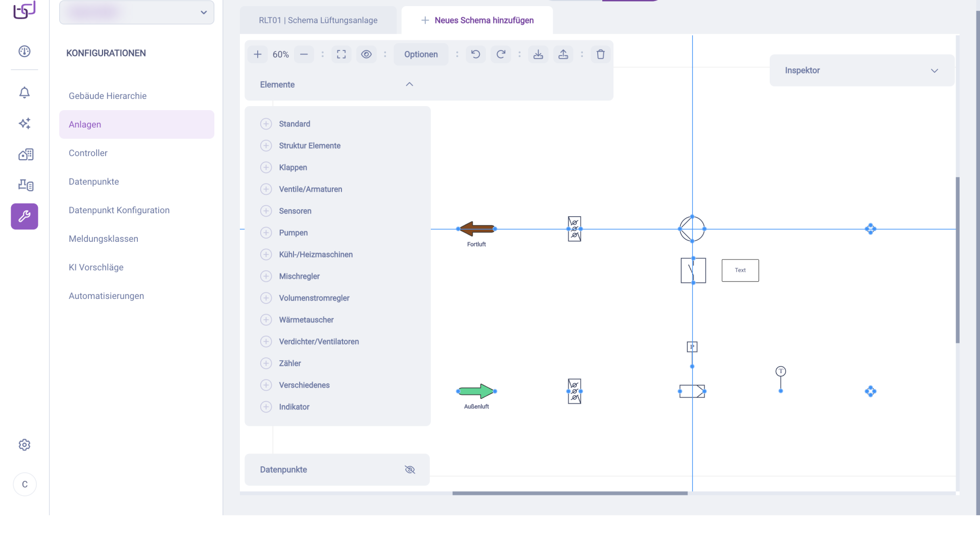Collapse the Elemente panel chevron
Image resolution: width=980 pixels, height=551 pixels.
409,84
